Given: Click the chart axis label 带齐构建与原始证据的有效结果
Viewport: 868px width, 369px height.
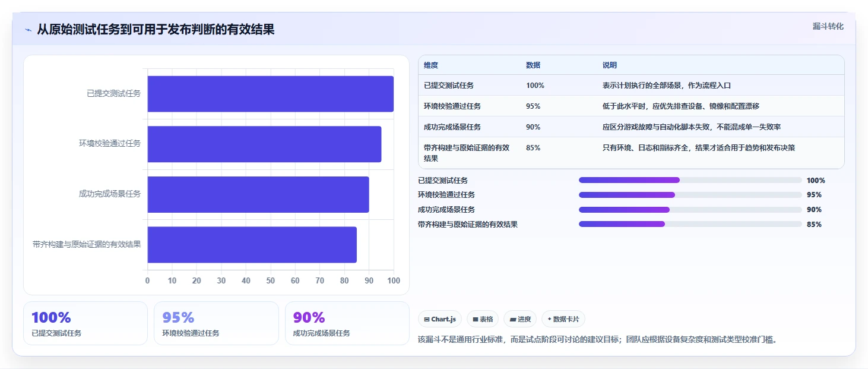Looking at the screenshot, I should 87,244.
